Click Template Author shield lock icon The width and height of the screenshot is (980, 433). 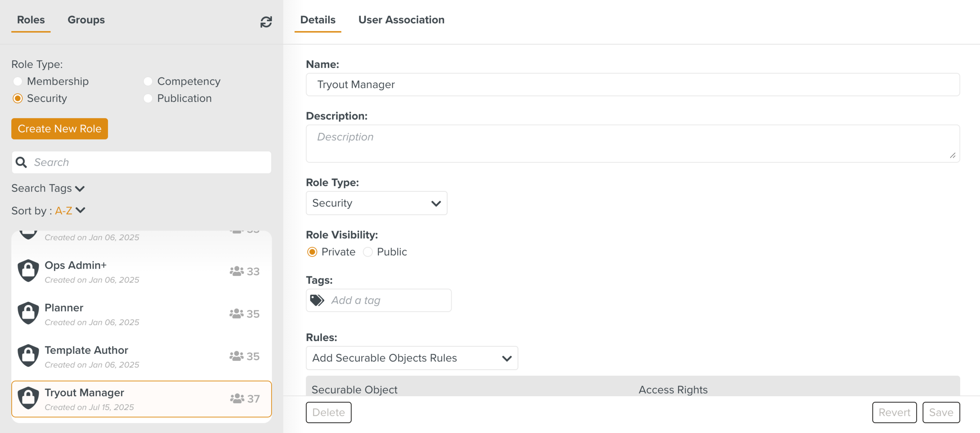tap(28, 355)
